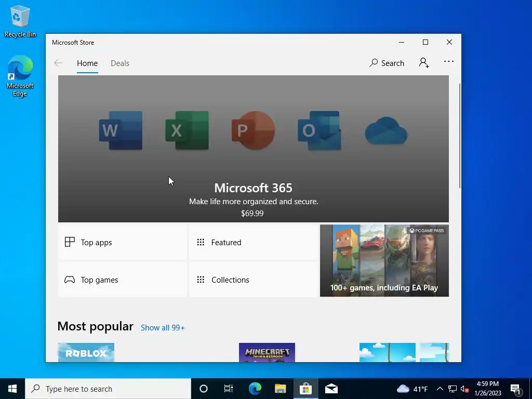Screen dimensions: 532x399
Task: Click the $69.99 price text
Action: click(252, 214)
